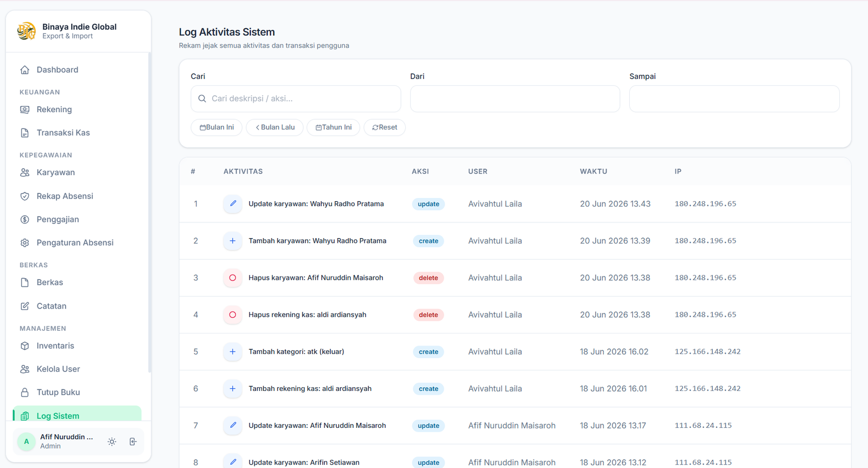Viewport: 868px width, 468px height.
Task: Click the Sampai date input field
Action: (735, 99)
